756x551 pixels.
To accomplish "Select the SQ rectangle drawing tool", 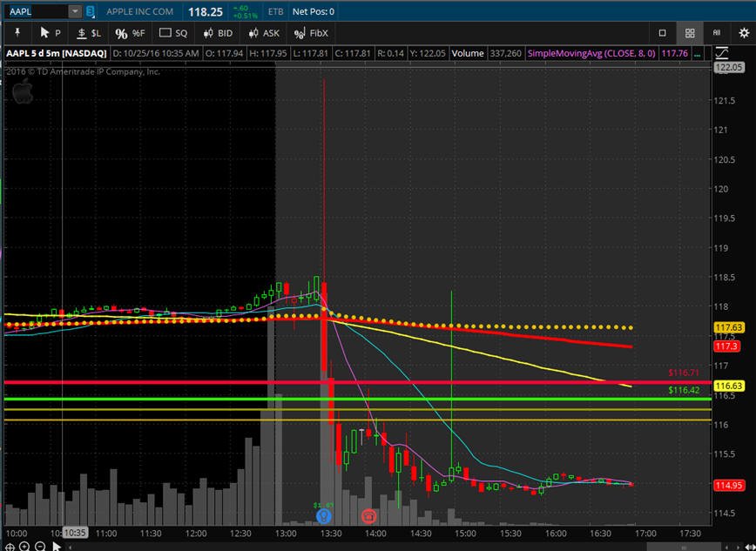I will [173, 33].
